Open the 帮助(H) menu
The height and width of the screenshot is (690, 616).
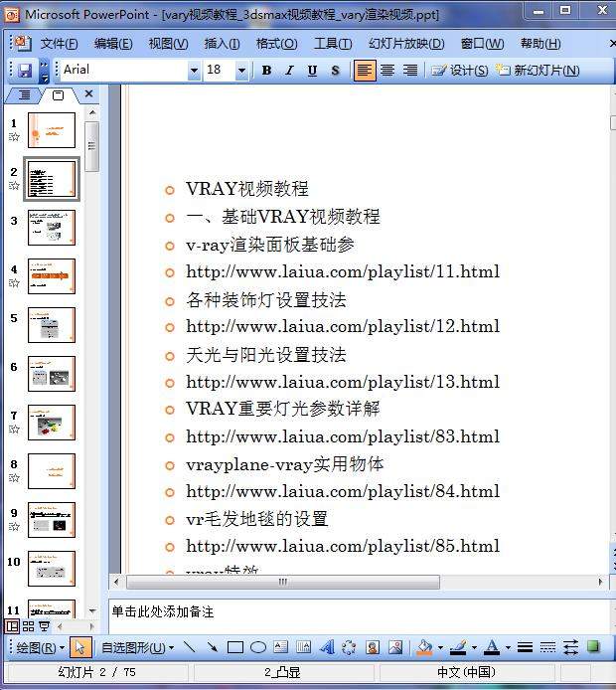pyautogui.click(x=540, y=44)
